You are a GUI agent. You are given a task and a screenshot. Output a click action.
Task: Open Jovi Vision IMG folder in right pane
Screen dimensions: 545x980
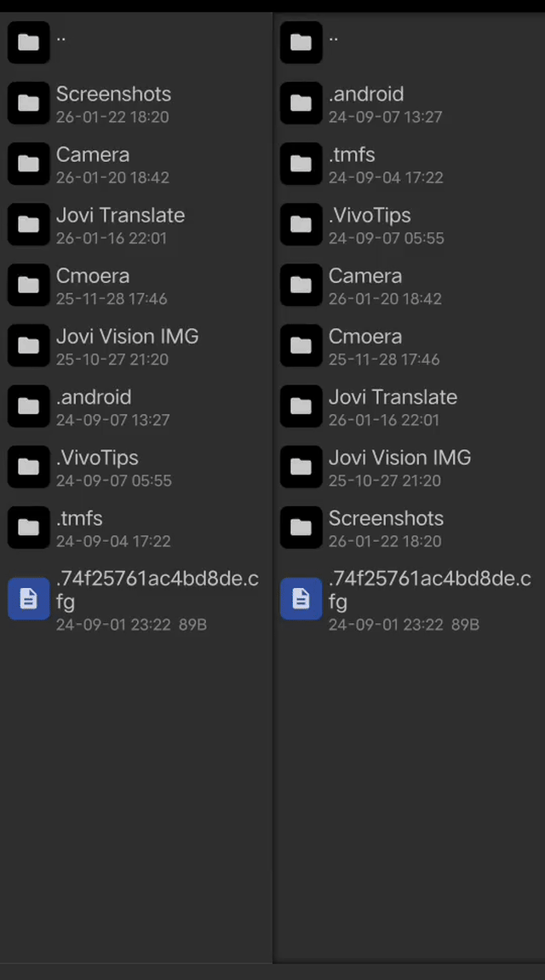(409, 467)
